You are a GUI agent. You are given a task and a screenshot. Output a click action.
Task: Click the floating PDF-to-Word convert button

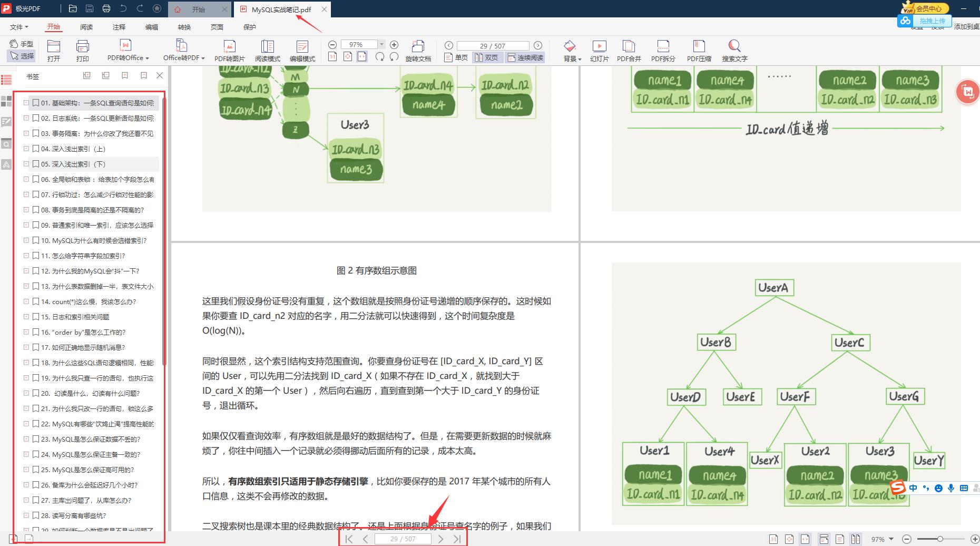coord(968,92)
